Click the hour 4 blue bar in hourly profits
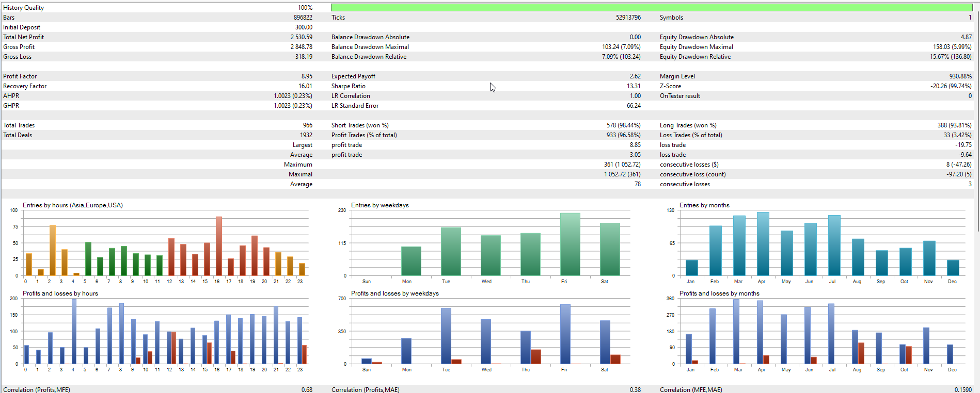 click(x=74, y=332)
